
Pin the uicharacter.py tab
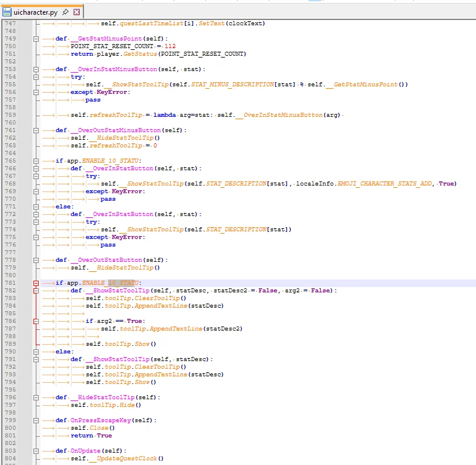click(66, 12)
